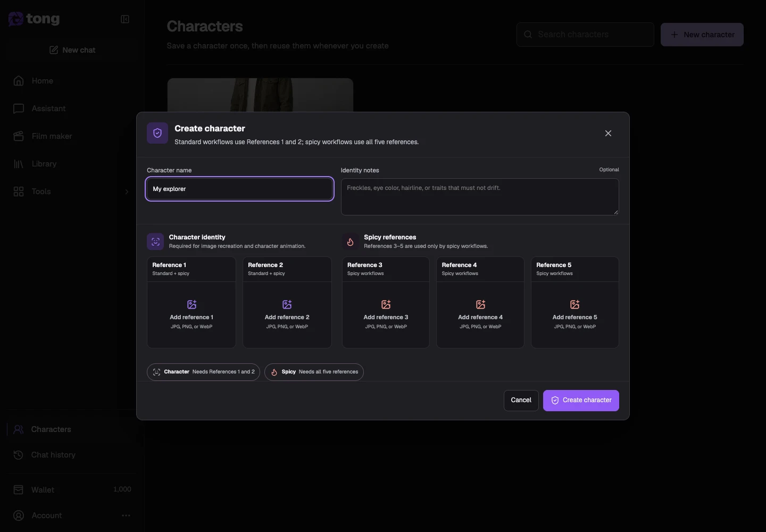Click the Create character button
The width and height of the screenshot is (766, 532).
click(x=581, y=401)
